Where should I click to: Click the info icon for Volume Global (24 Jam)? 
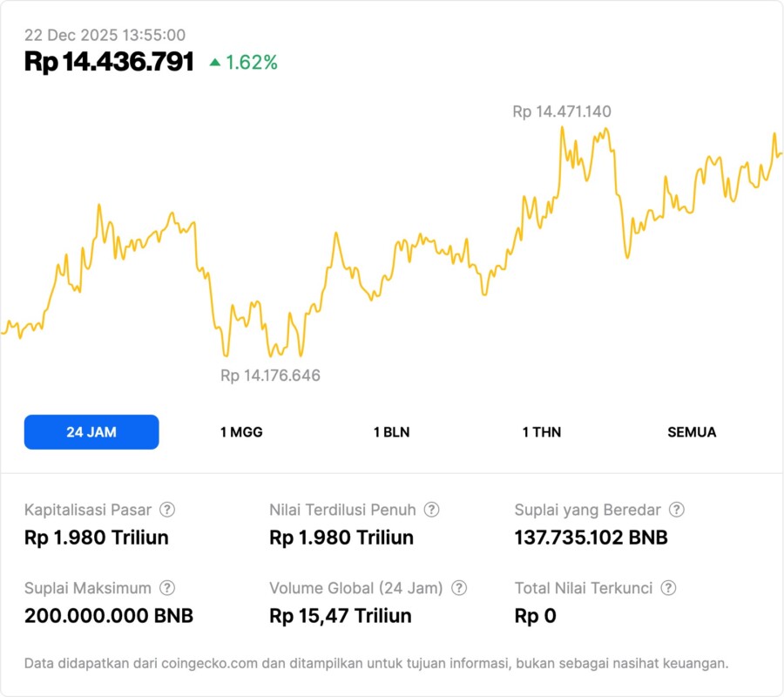[459, 588]
